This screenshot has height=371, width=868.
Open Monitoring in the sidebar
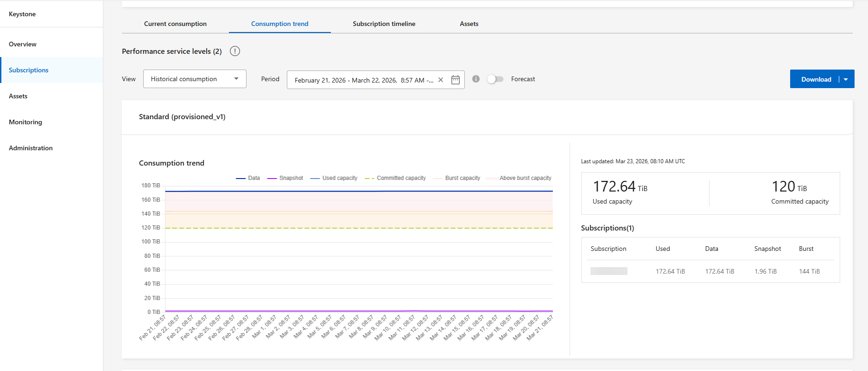(x=25, y=122)
